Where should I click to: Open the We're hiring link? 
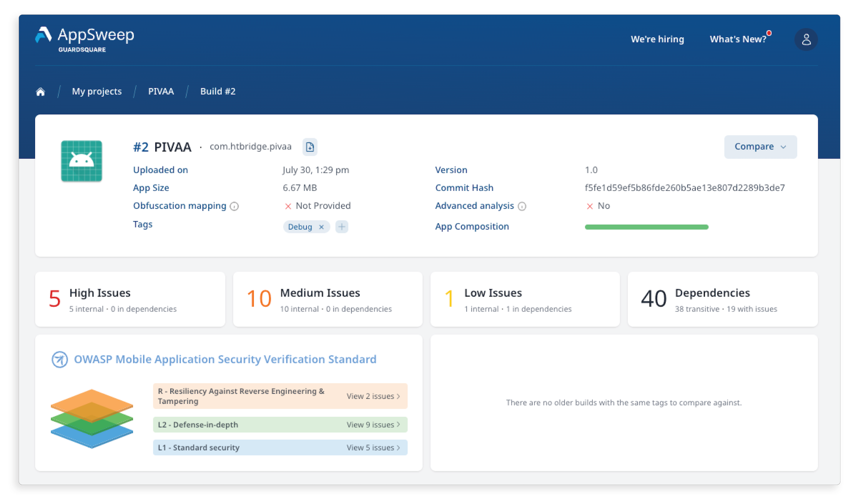[657, 39]
